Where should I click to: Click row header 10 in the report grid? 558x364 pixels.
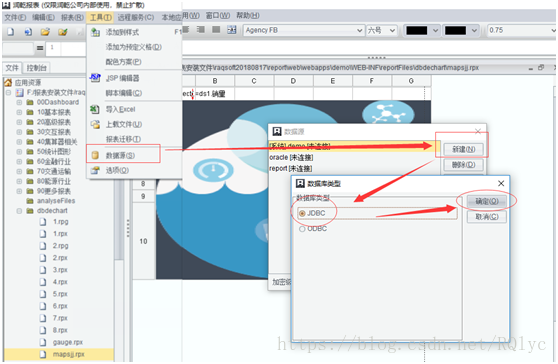tap(143, 241)
